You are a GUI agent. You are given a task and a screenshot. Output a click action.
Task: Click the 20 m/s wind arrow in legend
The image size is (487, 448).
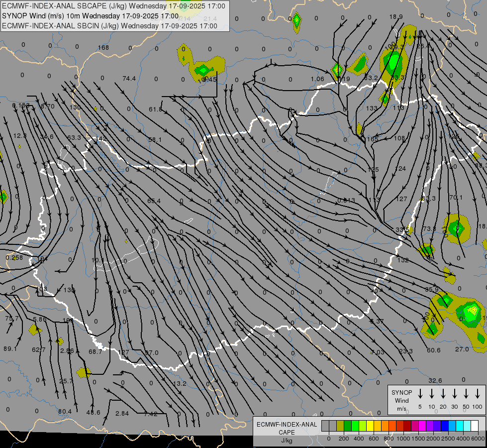443,393
